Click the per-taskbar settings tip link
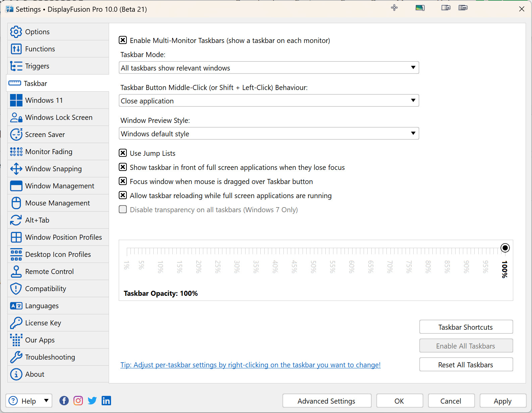532x413 pixels. (x=250, y=365)
